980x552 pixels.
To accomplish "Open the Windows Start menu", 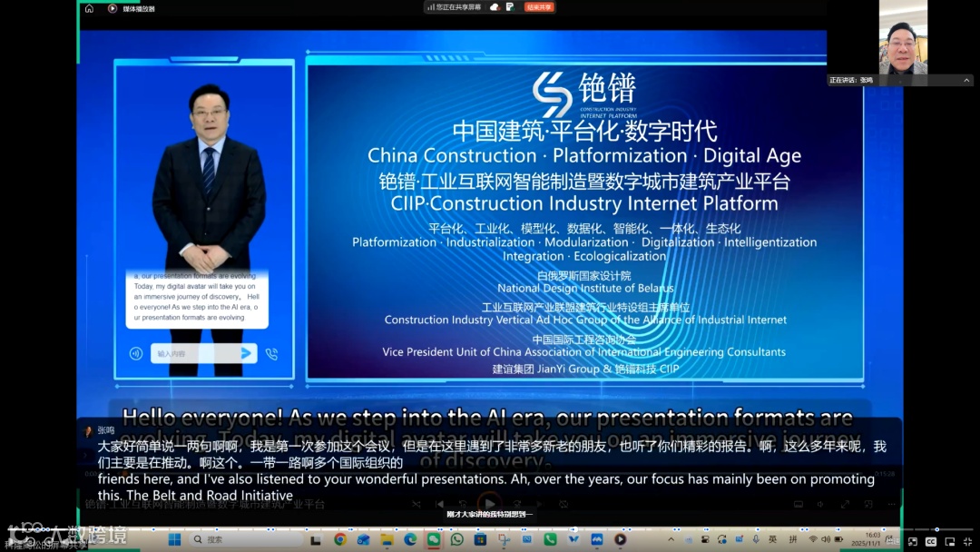I will point(174,539).
